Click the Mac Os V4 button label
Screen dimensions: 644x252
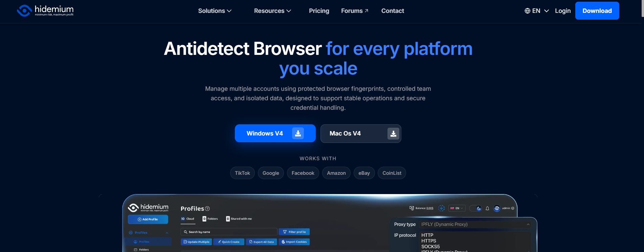pos(345,133)
